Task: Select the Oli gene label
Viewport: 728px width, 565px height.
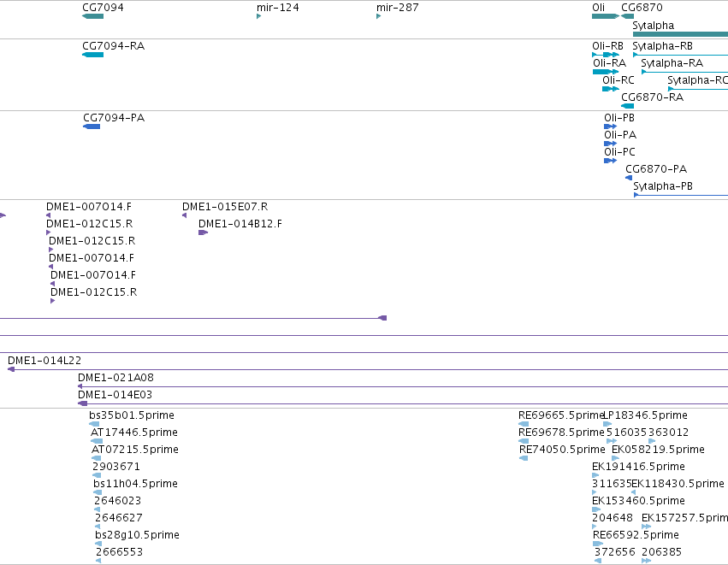Action: [599, 8]
